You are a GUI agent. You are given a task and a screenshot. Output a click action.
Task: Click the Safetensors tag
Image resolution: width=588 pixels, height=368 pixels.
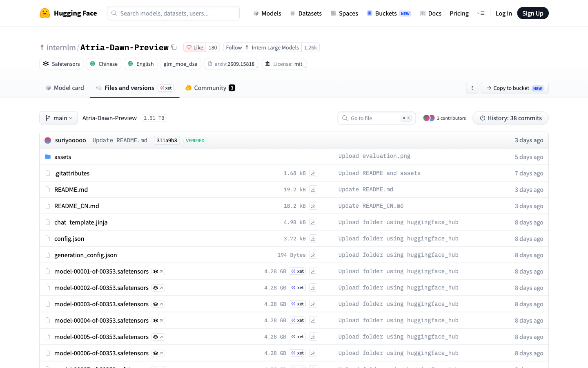[x=61, y=64]
